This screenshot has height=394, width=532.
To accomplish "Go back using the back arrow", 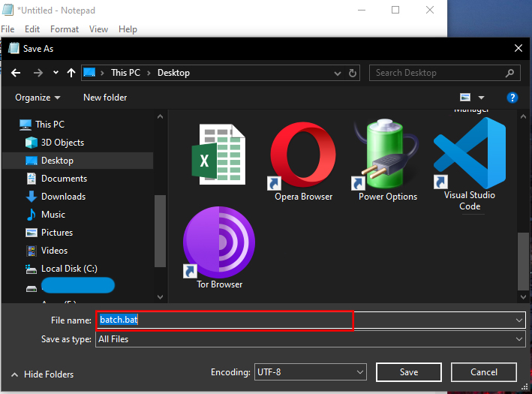I will [x=16, y=73].
